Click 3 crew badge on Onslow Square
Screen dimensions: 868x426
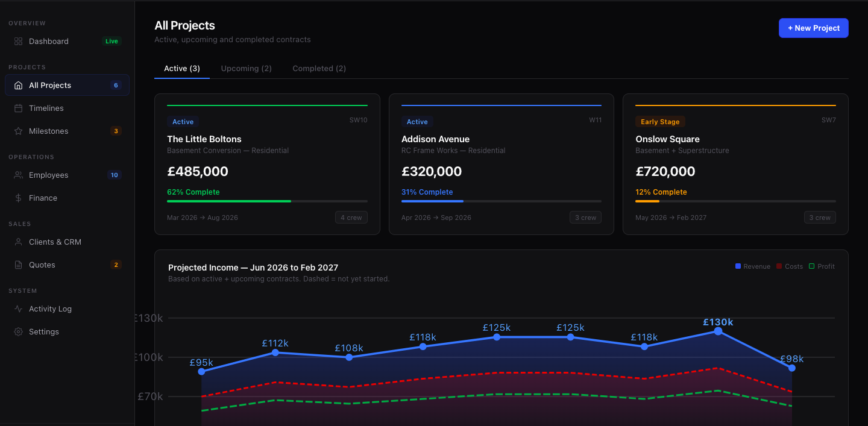pos(820,218)
